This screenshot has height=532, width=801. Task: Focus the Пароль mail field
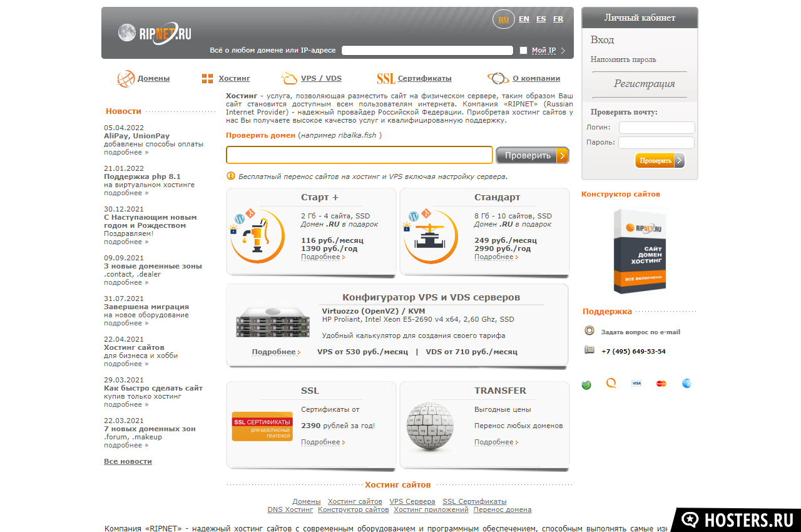(657, 143)
